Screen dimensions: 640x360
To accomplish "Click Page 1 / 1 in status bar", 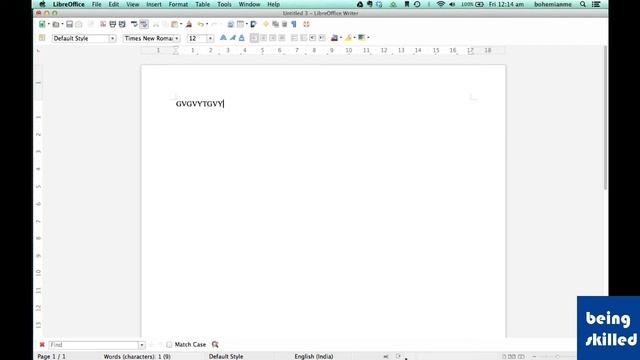I will tap(51, 356).
